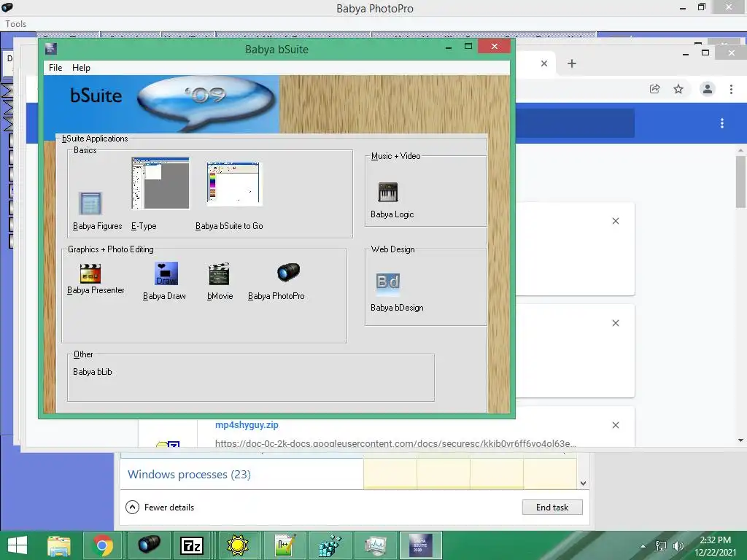
Task: Click the bSuite window title icon
Action: (x=51, y=49)
